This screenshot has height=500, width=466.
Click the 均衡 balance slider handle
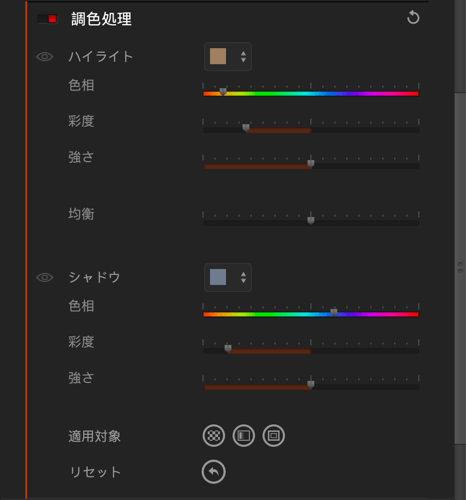[311, 220]
